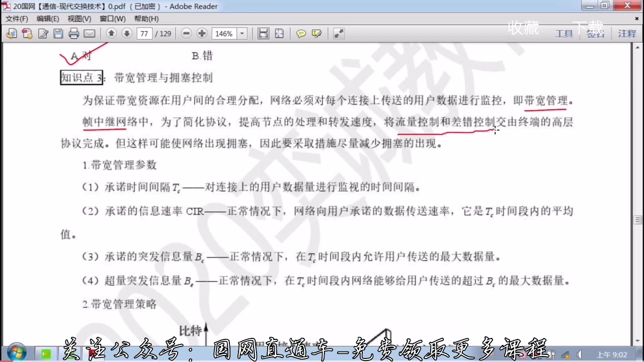This screenshot has height=362, width=644.
Task: Open the 工具 panel
Action: pos(564,34)
